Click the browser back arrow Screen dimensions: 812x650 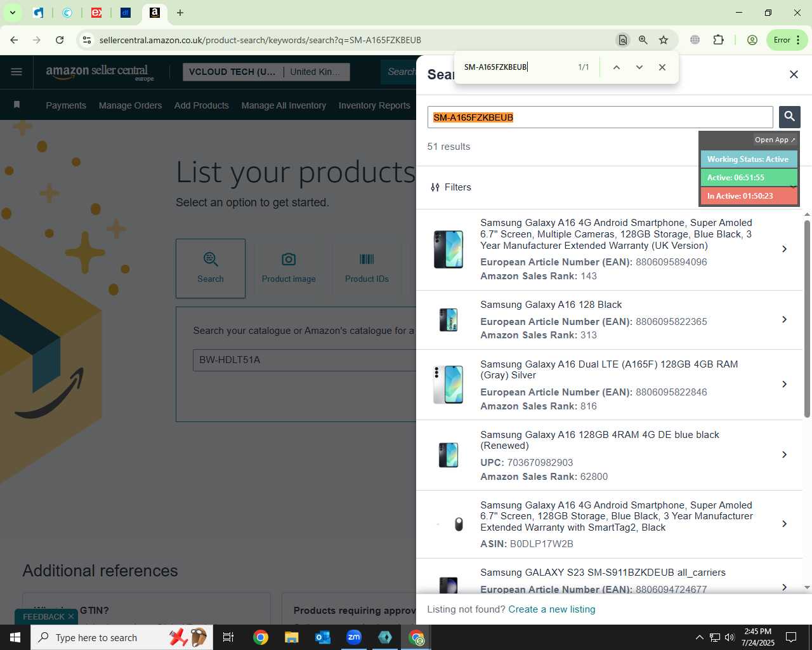pyautogui.click(x=14, y=40)
